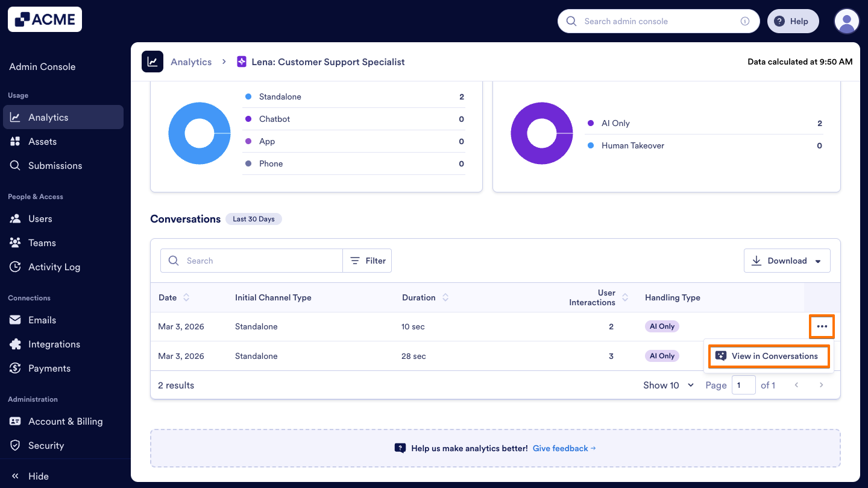Navigate to Payments under Connections
The height and width of the screenshot is (488, 868).
pos(49,368)
